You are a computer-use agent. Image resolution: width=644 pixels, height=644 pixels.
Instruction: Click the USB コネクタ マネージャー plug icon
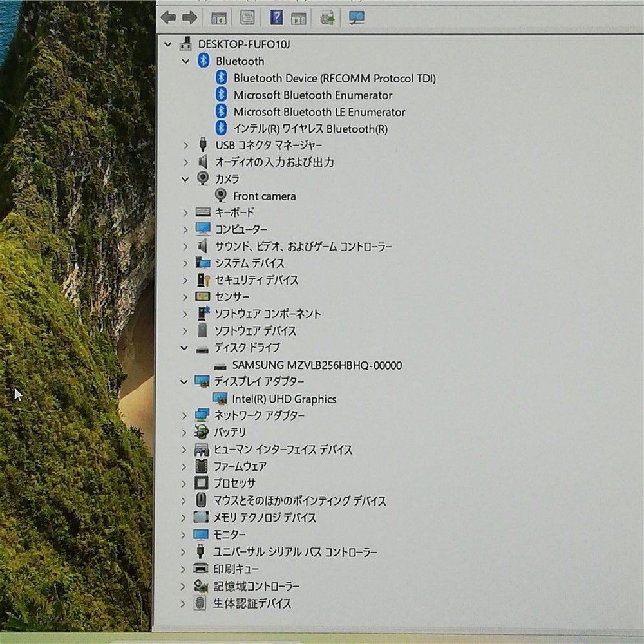click(x=202, y=144)
